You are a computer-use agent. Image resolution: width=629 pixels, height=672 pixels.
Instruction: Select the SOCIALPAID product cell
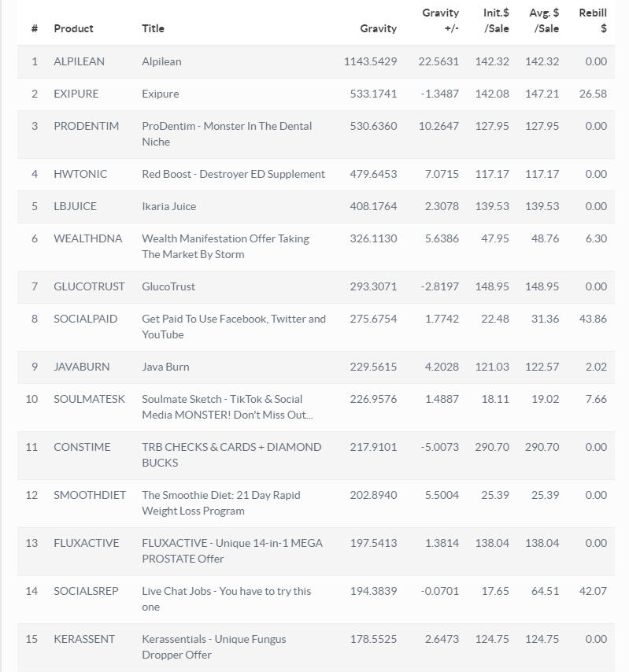85,319
